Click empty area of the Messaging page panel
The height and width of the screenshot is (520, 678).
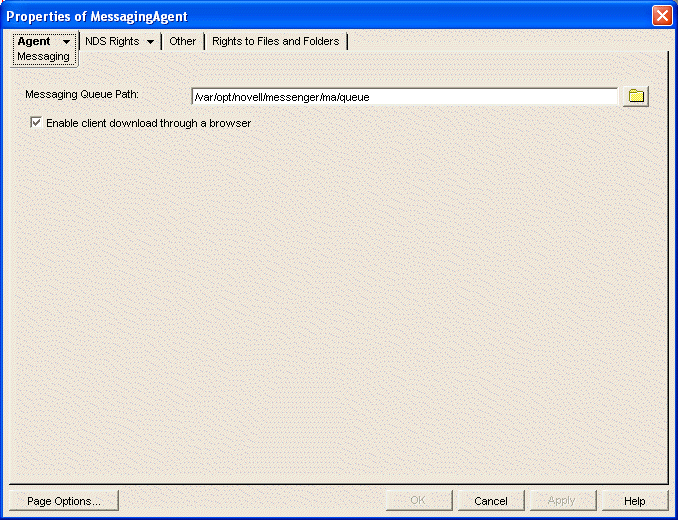(x=340, y=300)
